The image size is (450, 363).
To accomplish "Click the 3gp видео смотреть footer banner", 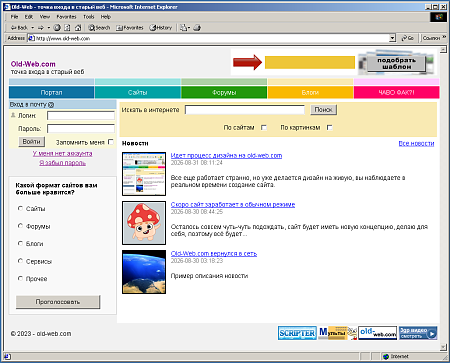I will (x=418, y=333).
